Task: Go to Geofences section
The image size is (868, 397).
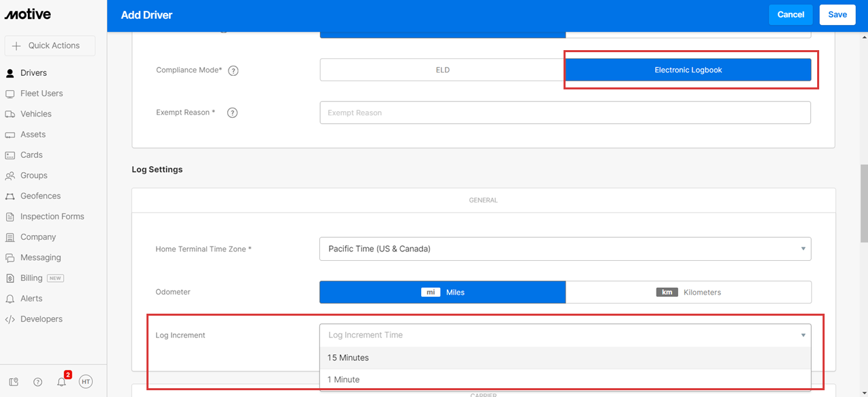Action: 41,196
